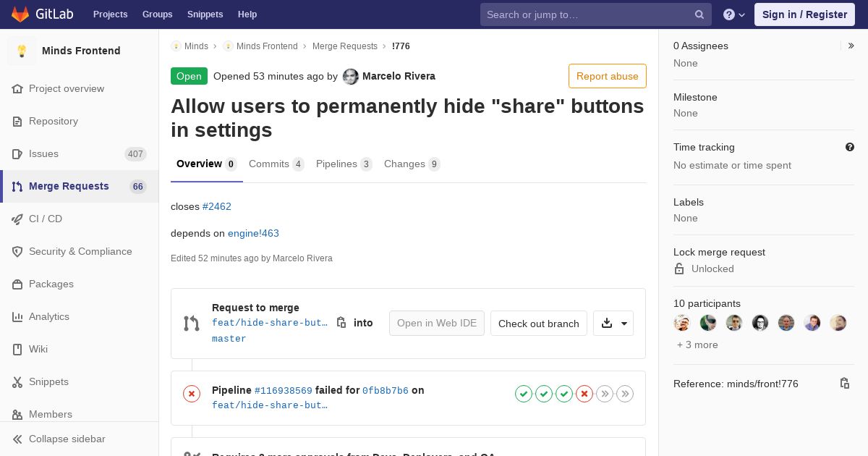Click the Snippets scissors icon
This screenshot has height=456, width=868.
click(17, 382)
